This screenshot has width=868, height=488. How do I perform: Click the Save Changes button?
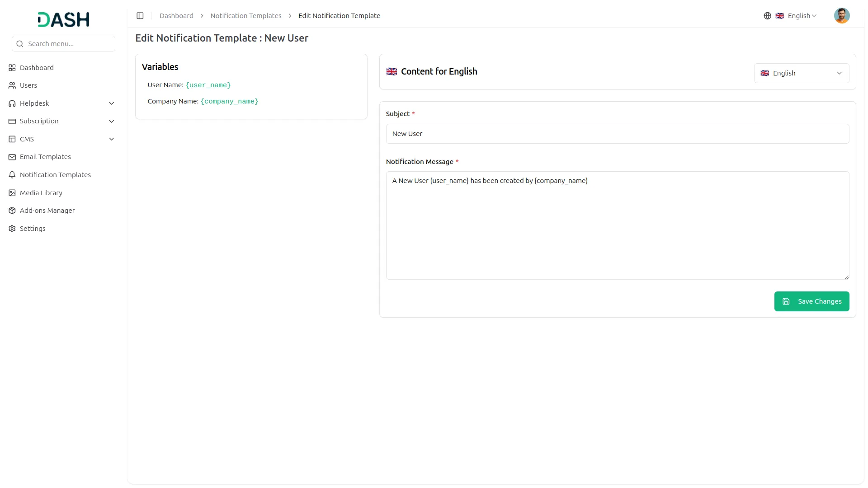click(811, 301)
